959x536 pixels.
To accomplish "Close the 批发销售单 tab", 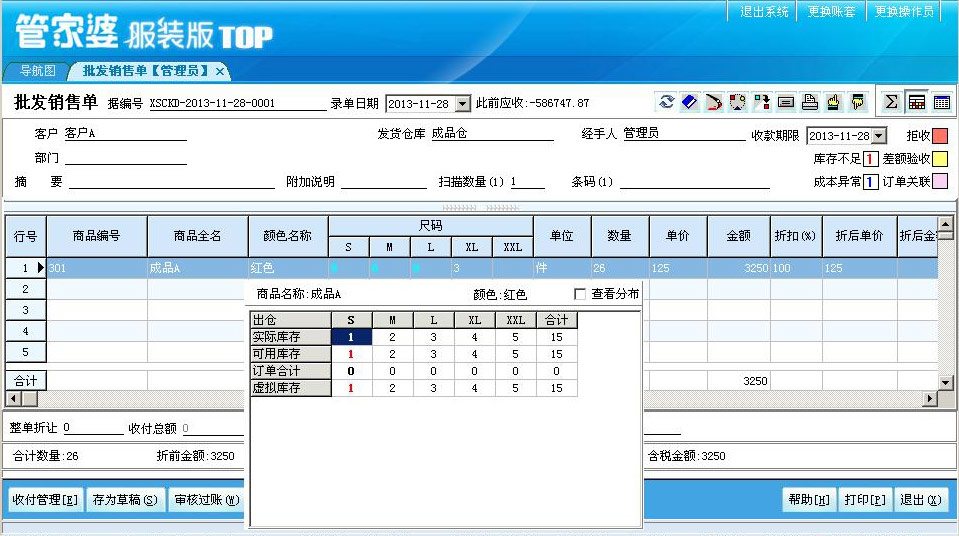I will [x=220, y=72].
